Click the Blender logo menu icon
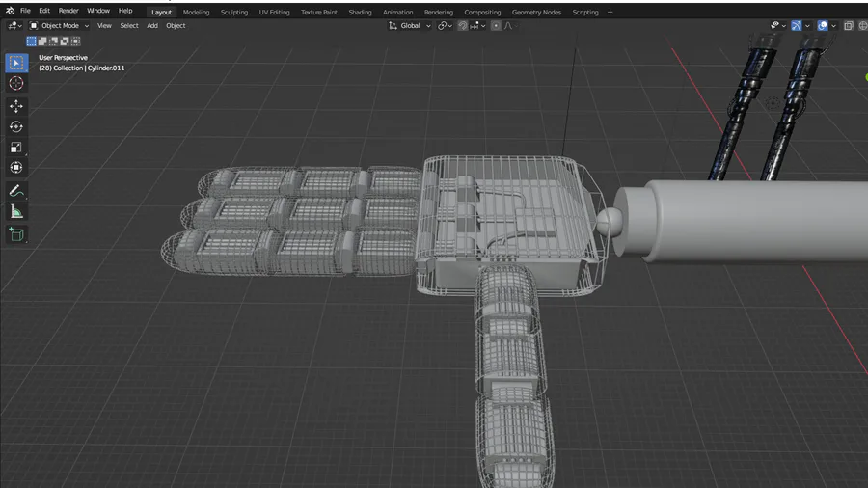The image size is (868, 488). (x=10, y=11)
